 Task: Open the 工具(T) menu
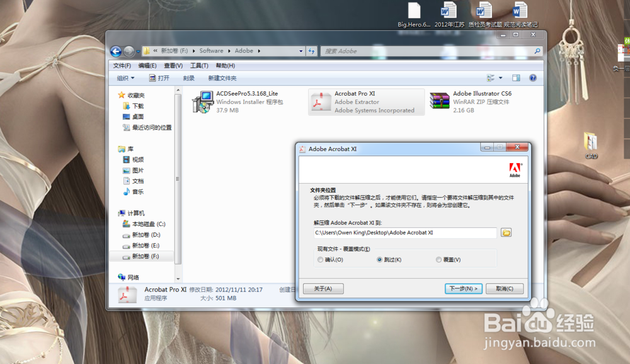click(199, 65)
